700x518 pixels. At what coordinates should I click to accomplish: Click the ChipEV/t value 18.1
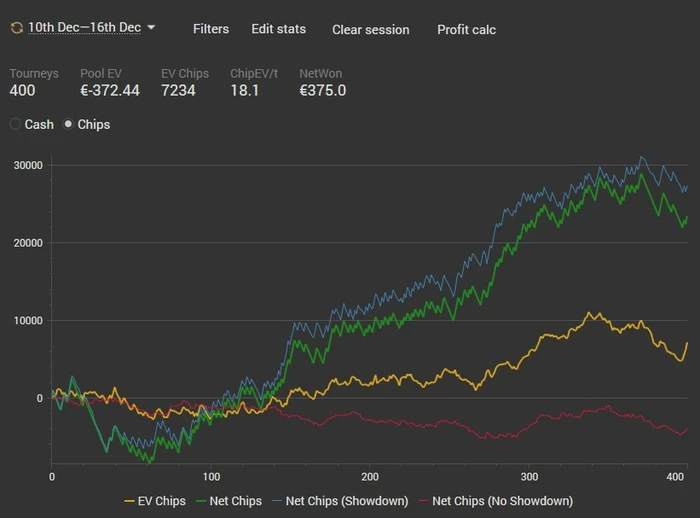pyautogui.click(x=246, y=91)
